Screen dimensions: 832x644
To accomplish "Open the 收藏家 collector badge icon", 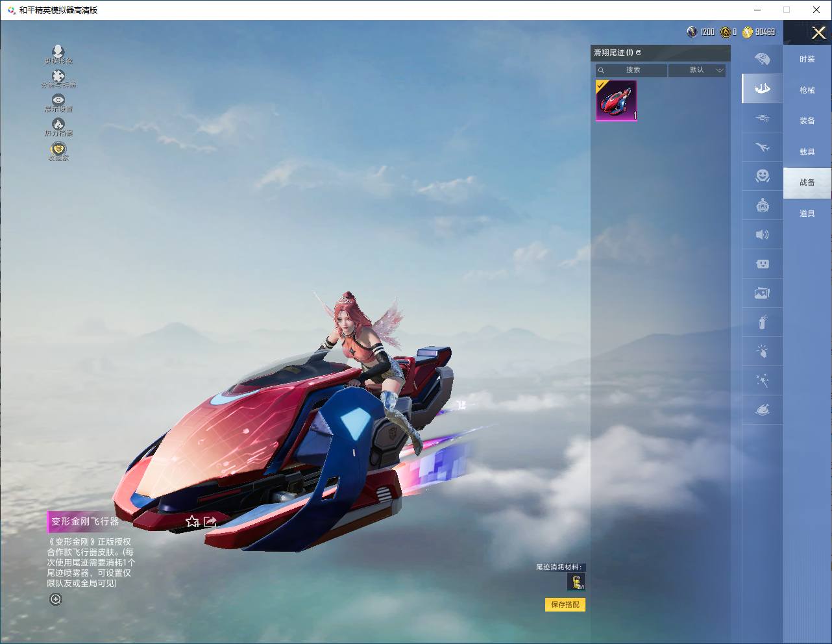I will point(58,149).
